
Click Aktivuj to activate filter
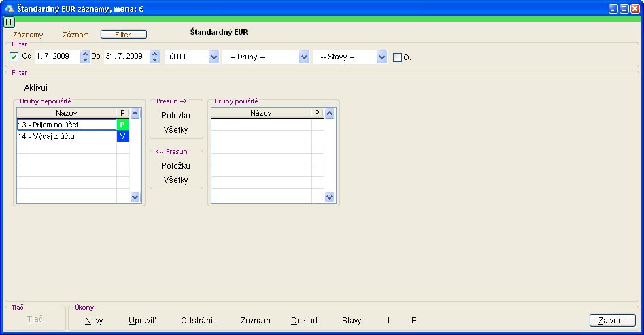35,88
